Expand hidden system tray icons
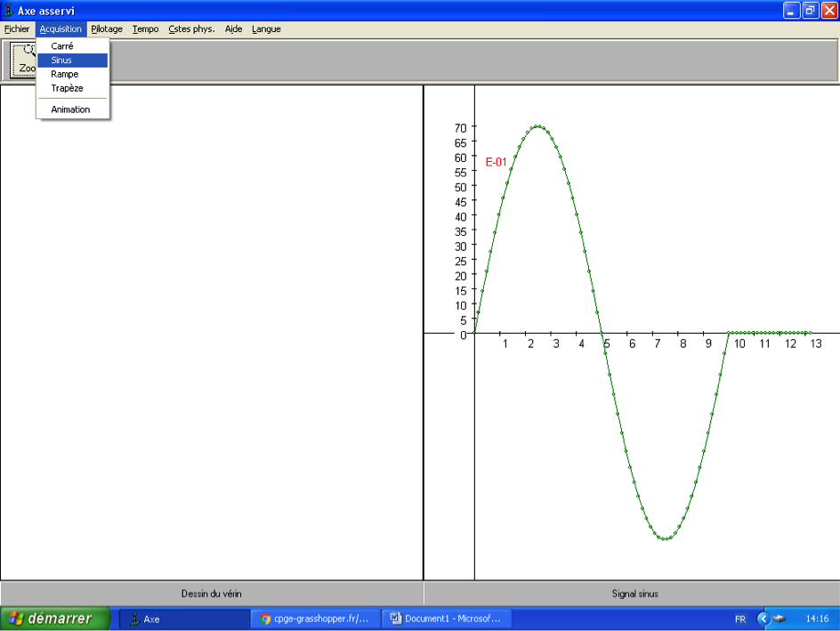The width and height of the screenshot is (840, 631). point(763,619)
